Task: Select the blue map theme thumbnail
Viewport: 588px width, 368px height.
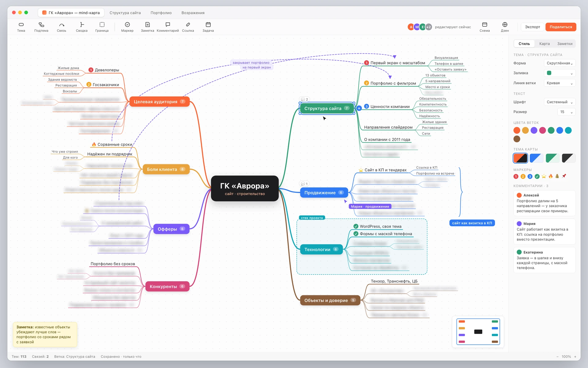Action: pos(537,158)
